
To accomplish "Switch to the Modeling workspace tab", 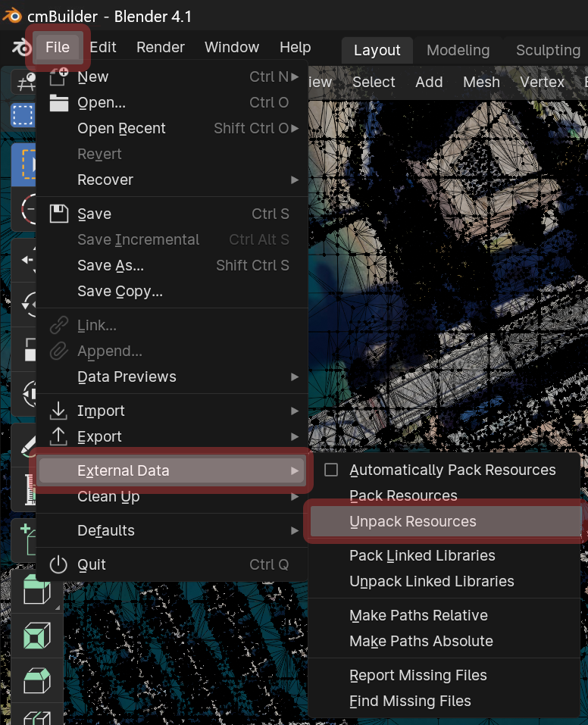I will click(458, 51).
